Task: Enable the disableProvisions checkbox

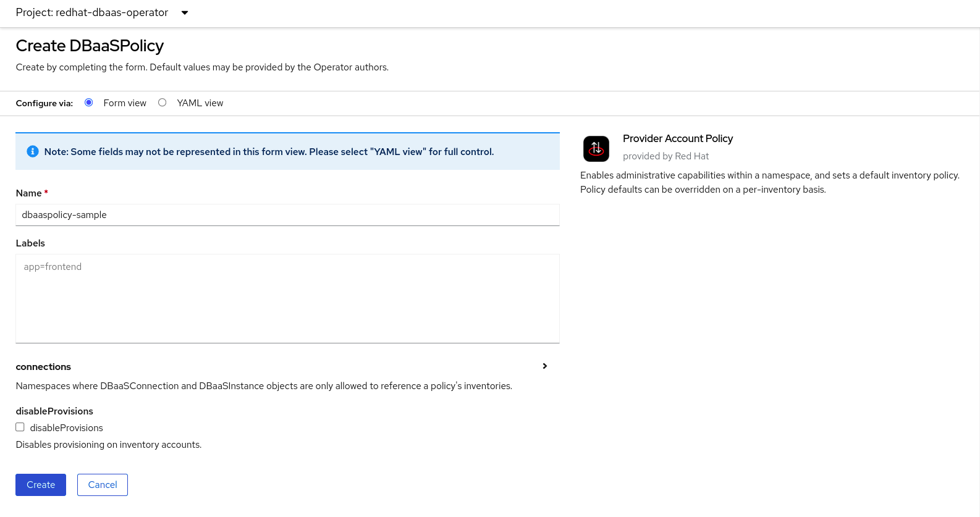Action: click(20, 427)
